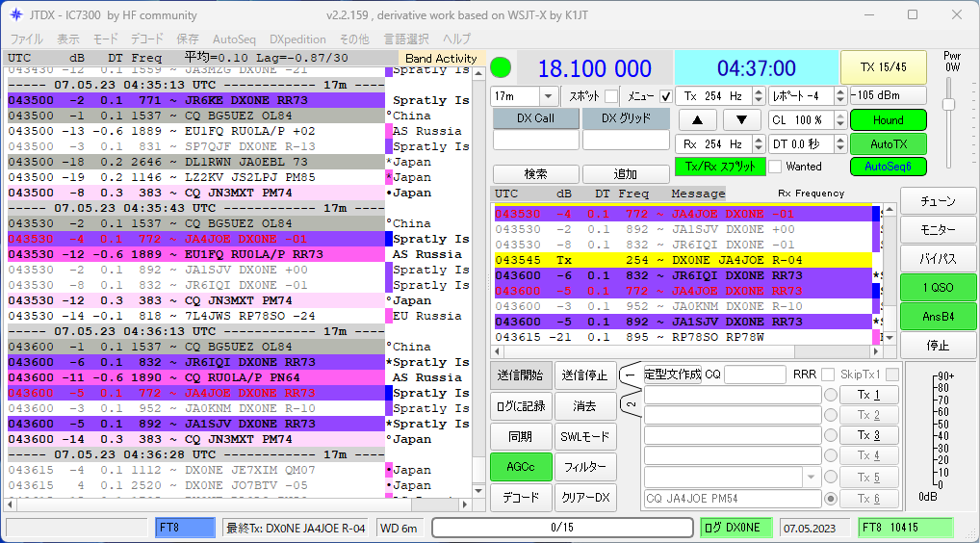Click the ログに記録 button
This screenshot has width=980, height=543.
(x=521, y=406)
